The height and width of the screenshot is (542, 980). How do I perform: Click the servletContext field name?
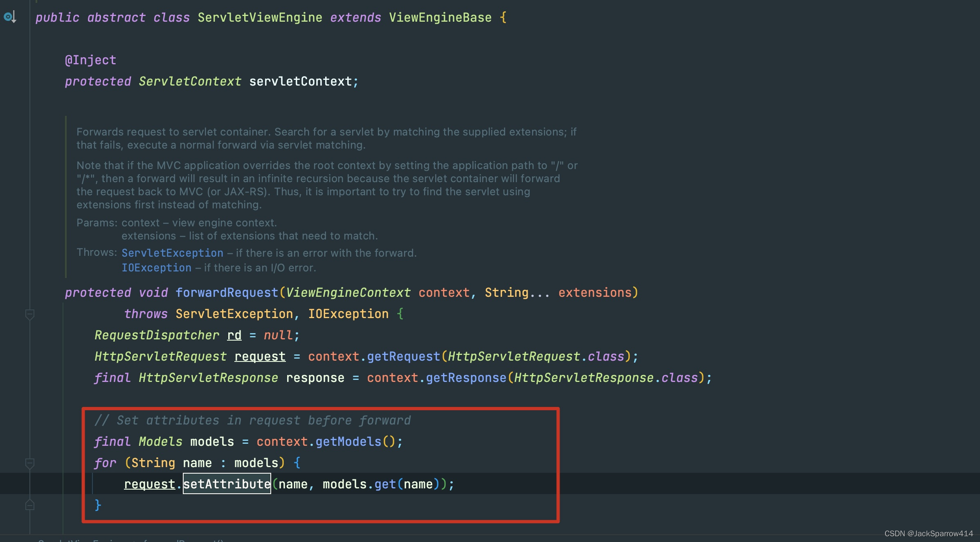(301, 81)
